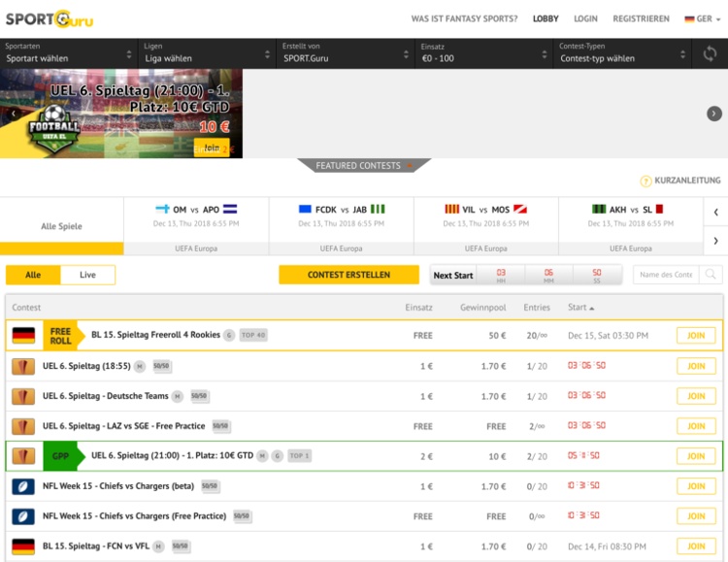Join the UEL Deutsche Teams contest
Viewport: 728px width, 562px height.
(696, 396)
